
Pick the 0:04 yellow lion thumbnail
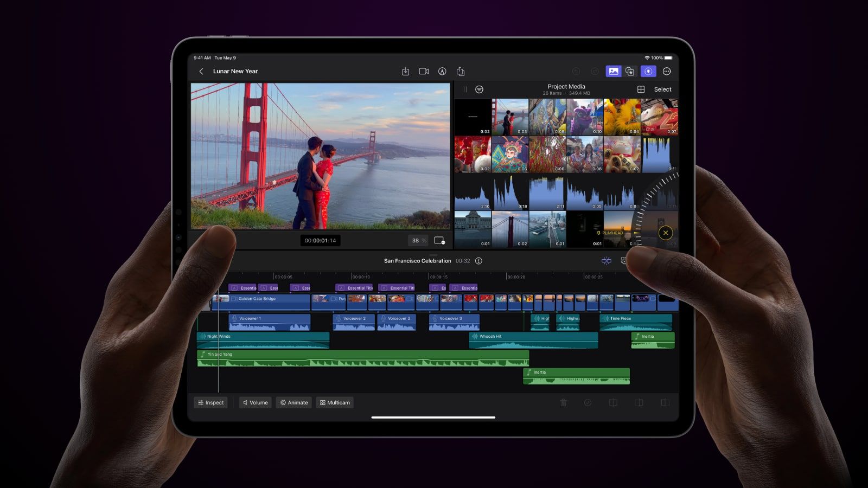622,117
